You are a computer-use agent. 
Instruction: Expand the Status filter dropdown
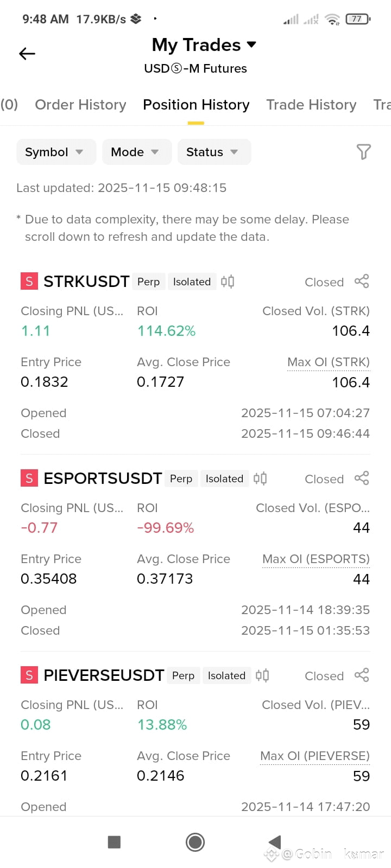point(214,152)
